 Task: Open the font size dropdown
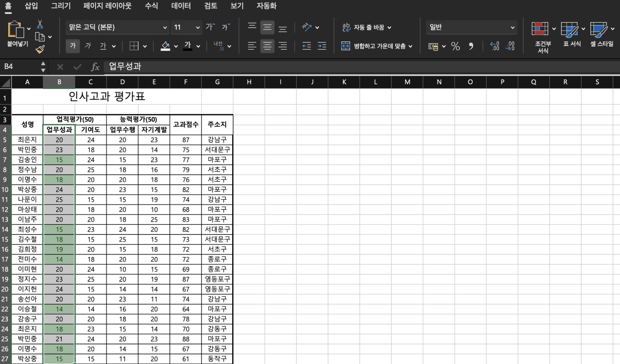[x=198, y=27]
